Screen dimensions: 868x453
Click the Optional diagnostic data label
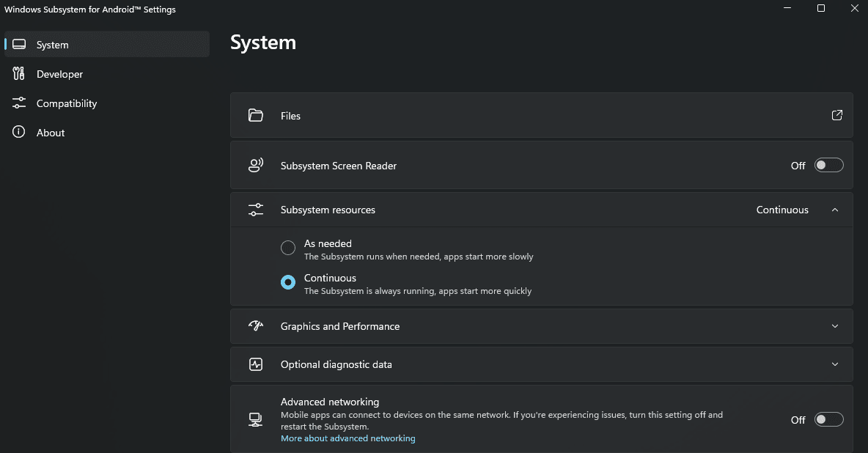click(x=336, y=364)
